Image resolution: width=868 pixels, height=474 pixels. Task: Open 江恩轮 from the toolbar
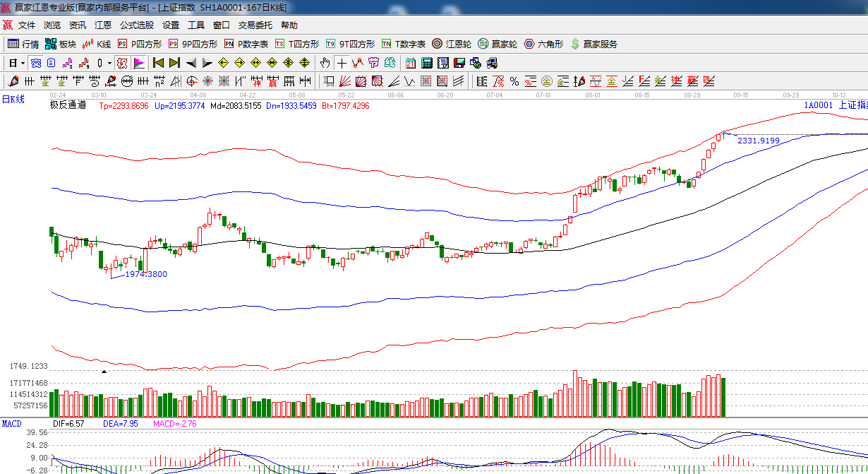point(452,44)
